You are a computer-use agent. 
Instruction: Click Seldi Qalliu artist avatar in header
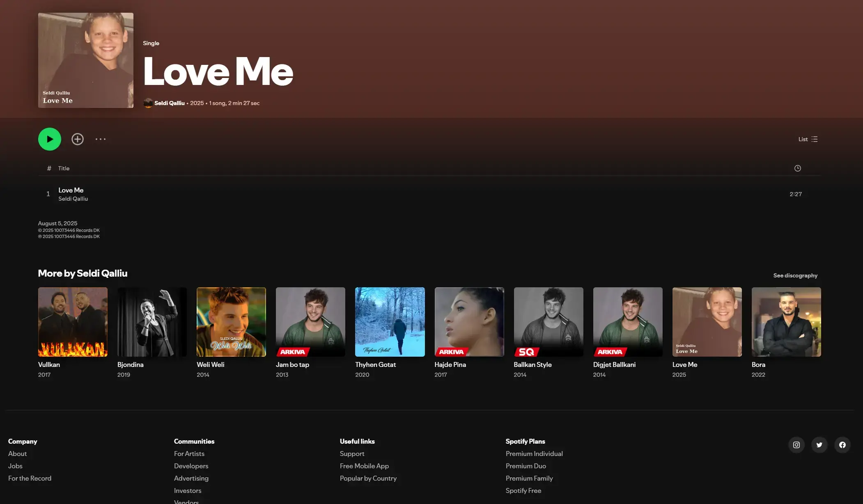pos(148,103)
